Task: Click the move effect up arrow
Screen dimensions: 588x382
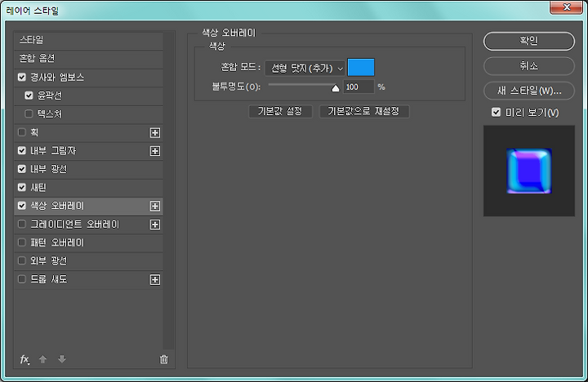Action: pyautogui.click(x=42, y=359)
